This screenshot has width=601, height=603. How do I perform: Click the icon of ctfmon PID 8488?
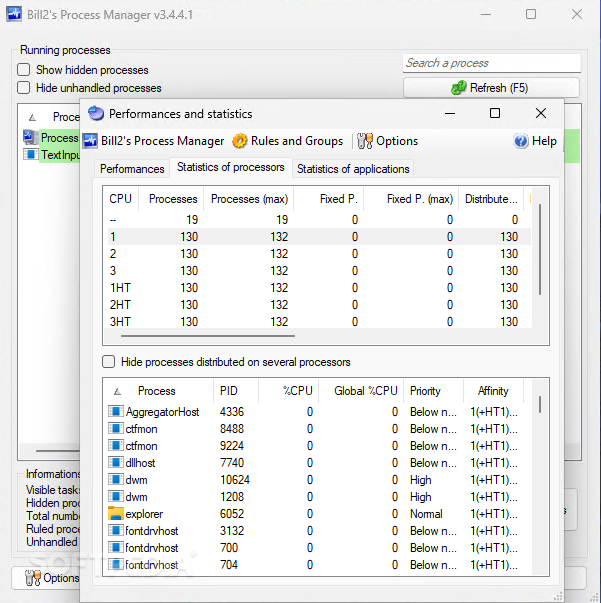115,428
